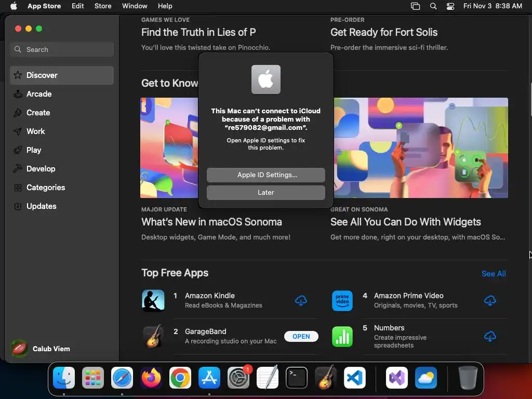Open the Store menu

(103, 6)
